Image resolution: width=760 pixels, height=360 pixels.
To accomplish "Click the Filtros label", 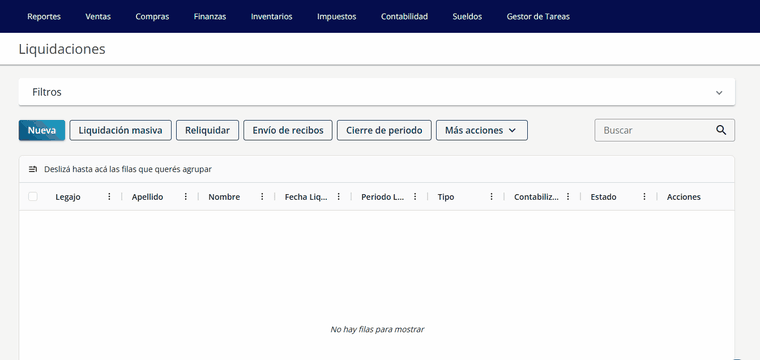I will (x=47, y=92).
